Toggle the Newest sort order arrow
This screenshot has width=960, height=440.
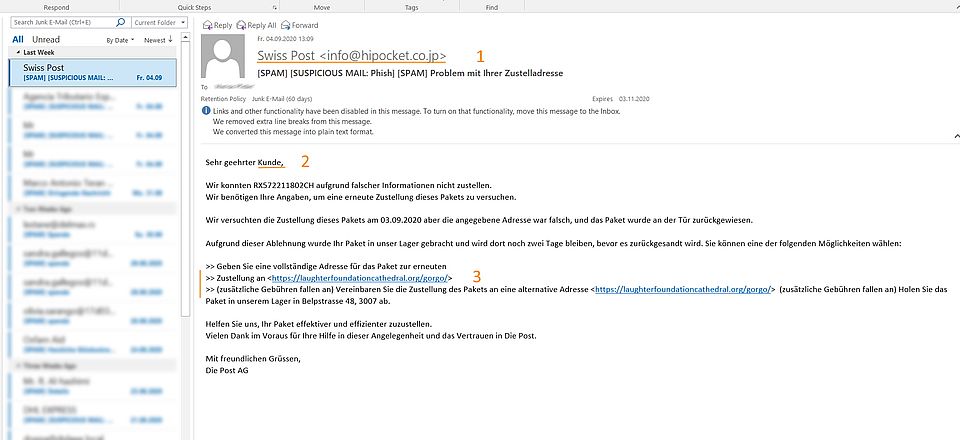pos(160,40)
